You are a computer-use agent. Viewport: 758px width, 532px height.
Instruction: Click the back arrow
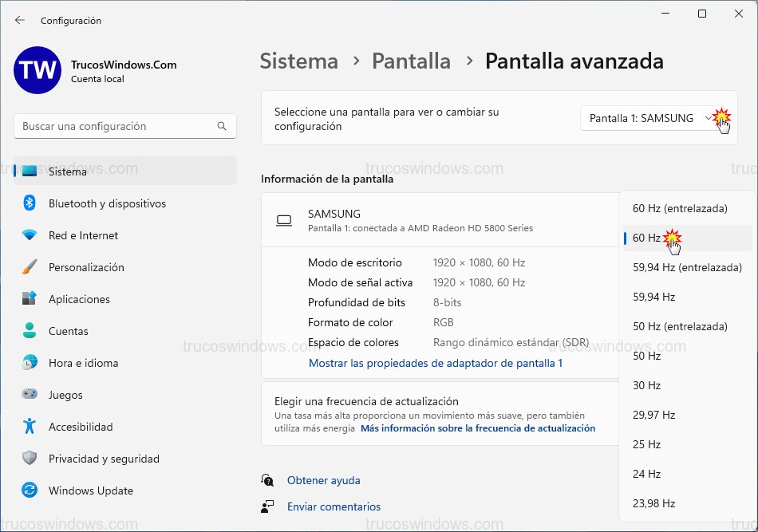pyautogui.click(x=18, y=20)
